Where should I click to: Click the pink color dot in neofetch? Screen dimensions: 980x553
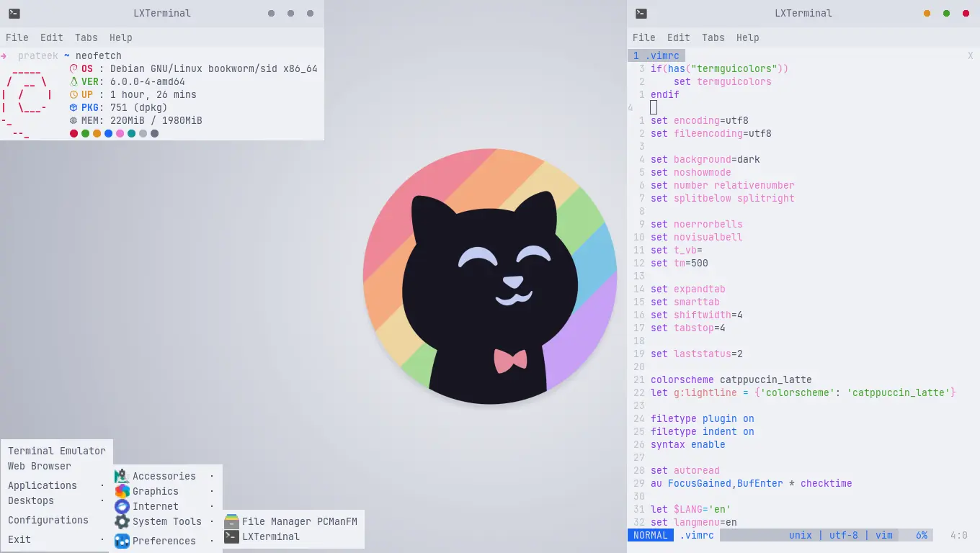[120, 133]
